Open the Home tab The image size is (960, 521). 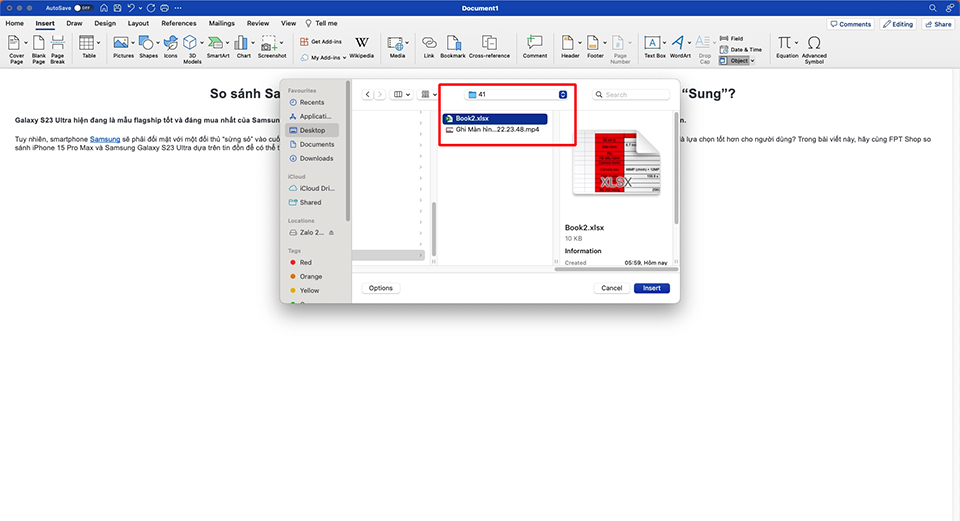(x=15, y=23)
